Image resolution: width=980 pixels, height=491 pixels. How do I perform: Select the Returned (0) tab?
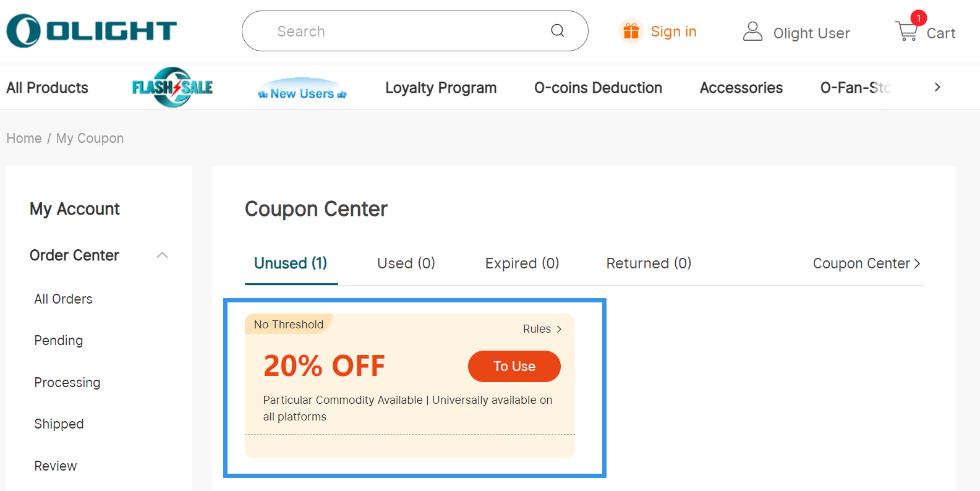coord(649,263)
